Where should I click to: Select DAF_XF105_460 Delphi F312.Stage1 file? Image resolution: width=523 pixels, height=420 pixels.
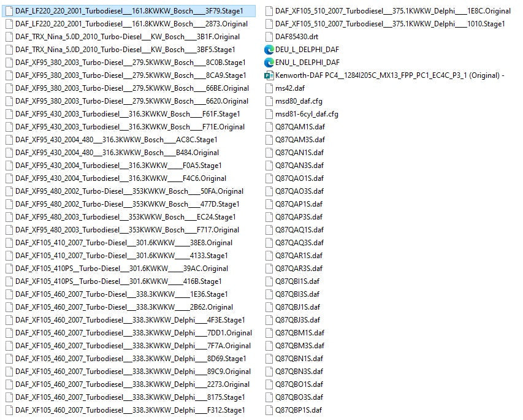click(x=129, y=410)
